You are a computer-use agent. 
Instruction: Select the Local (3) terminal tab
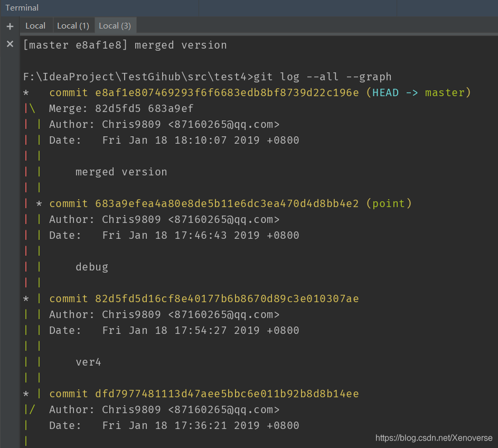[115, 25]
